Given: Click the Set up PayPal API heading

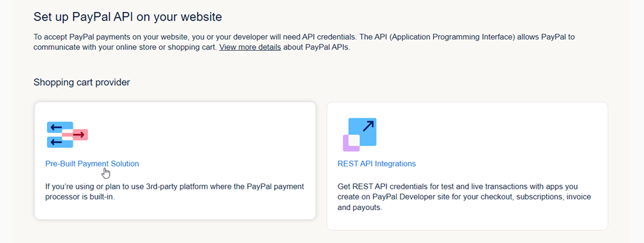Looking at the screenshot, I should pos(127,17).
